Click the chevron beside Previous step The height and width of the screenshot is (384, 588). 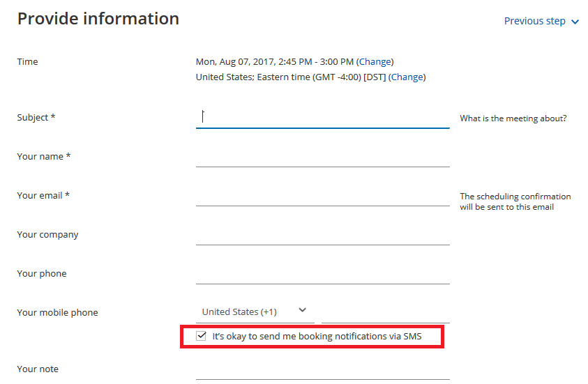click(575, 22)
